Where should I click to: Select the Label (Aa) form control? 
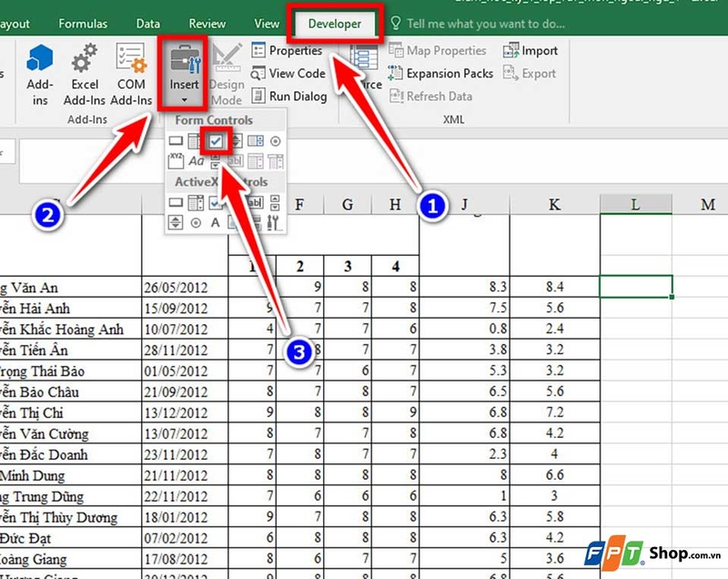(196, 160)
